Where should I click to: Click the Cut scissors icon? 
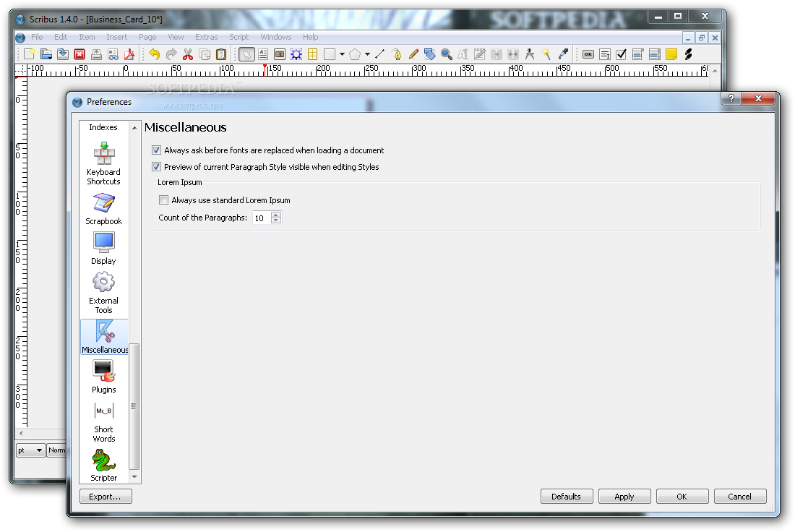tap(188, 54)
